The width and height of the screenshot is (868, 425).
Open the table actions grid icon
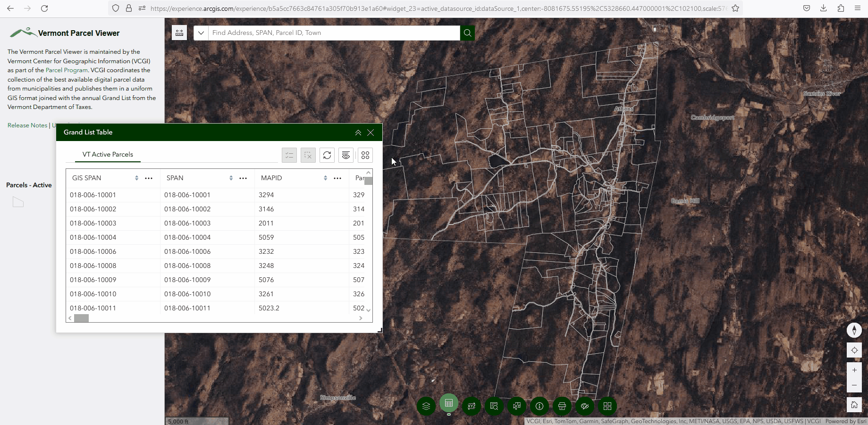point(365,155)
